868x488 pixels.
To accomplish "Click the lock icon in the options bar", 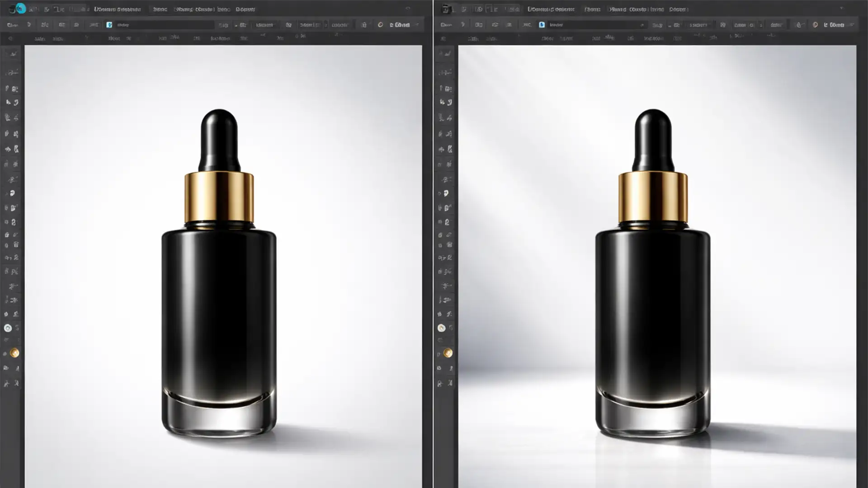I will tap(364, 25).
